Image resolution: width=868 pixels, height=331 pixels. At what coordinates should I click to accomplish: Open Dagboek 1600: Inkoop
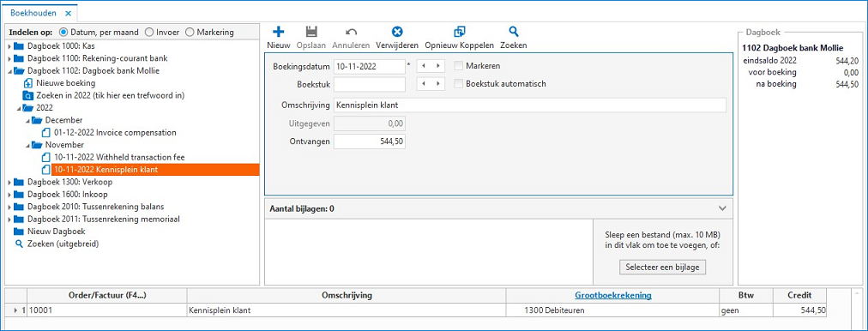click(67, 195)
